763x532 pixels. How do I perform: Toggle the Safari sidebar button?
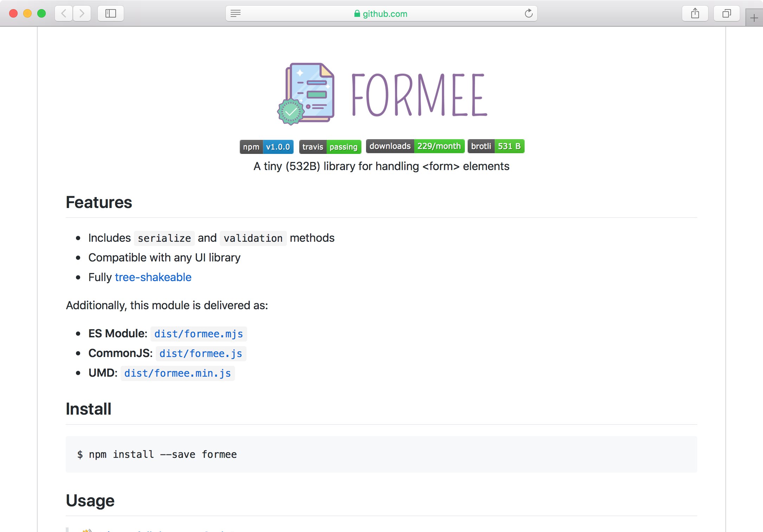pos(111,13)
